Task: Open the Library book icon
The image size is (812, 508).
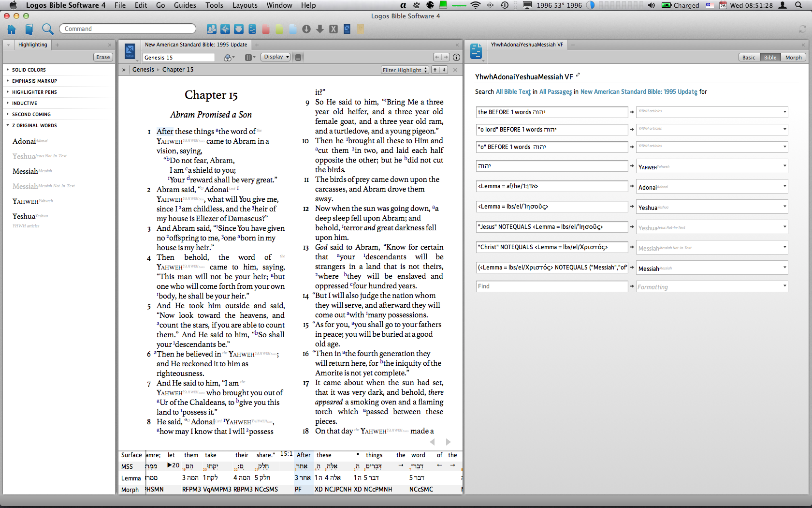Action: tap(29, 29)
